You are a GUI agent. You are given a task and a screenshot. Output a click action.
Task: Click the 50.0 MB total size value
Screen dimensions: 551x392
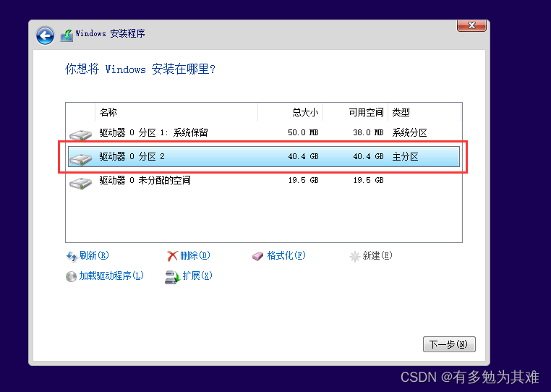coord(303,132)
